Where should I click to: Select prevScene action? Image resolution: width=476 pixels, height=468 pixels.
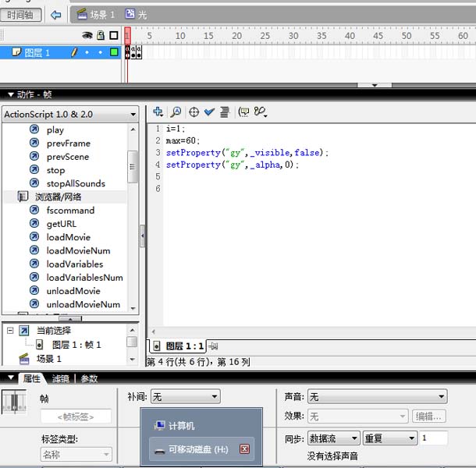pos(68,157)
